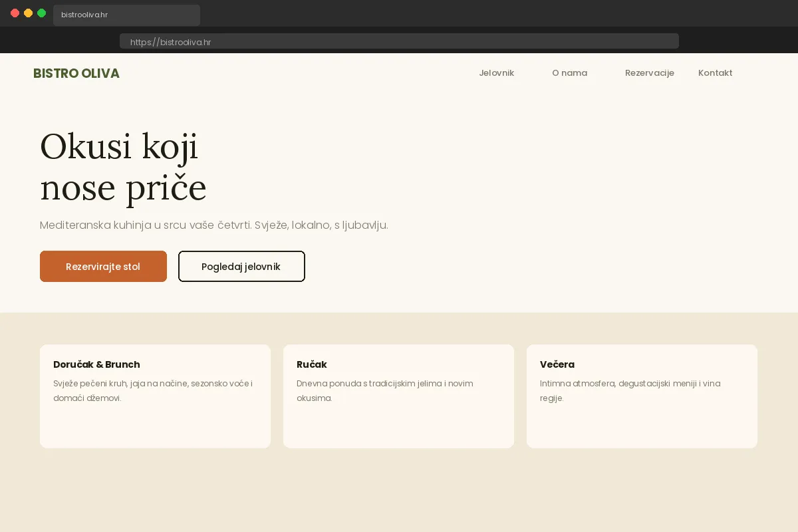Open the Jelovnik navigation link
This screenshot has height=532, width=798.
pyautogui.click(x=496, y=73)
